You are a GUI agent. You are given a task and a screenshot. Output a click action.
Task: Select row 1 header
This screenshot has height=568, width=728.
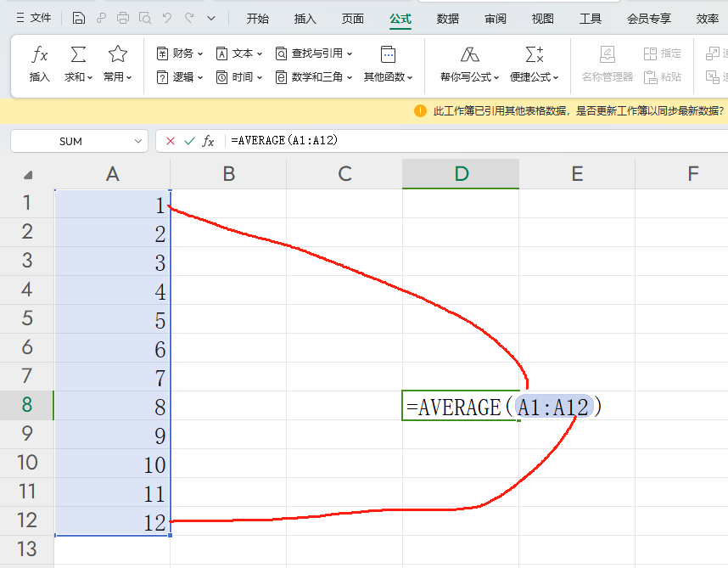point(27,203)
